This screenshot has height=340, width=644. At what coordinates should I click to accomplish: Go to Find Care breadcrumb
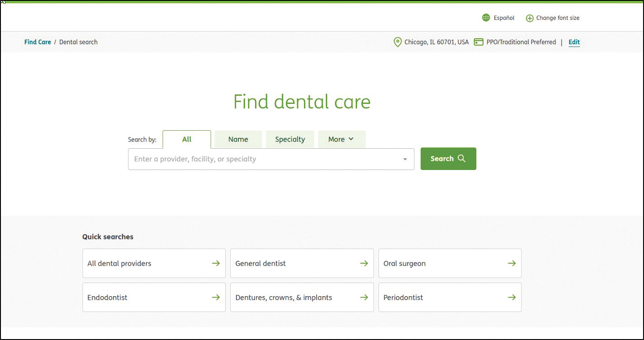pyautogui.click(x=38, y=42)
